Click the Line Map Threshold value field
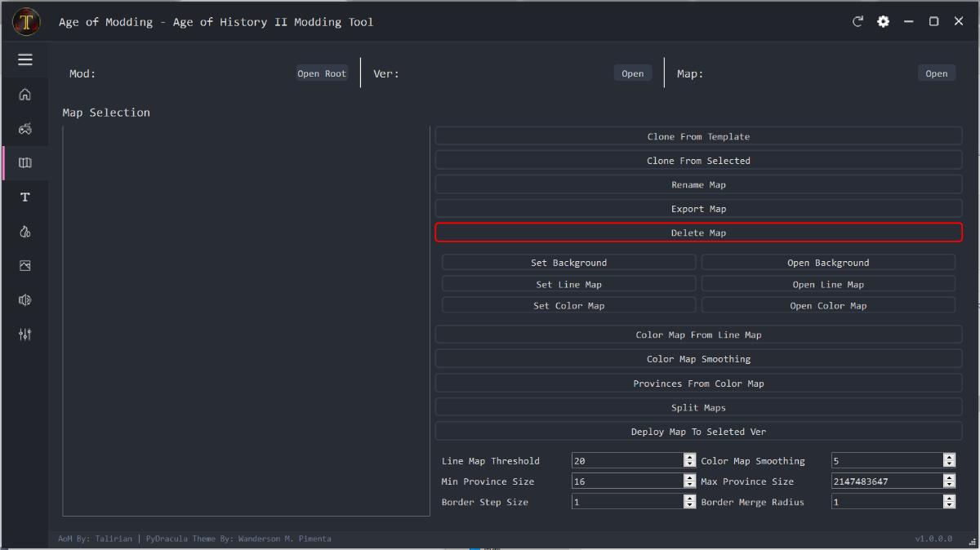 tap(627, 461)
